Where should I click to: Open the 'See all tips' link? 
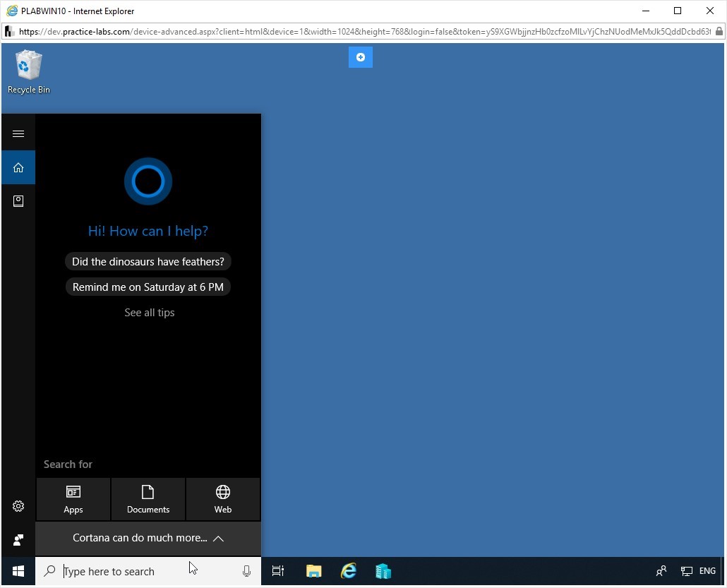click(150, 313)
